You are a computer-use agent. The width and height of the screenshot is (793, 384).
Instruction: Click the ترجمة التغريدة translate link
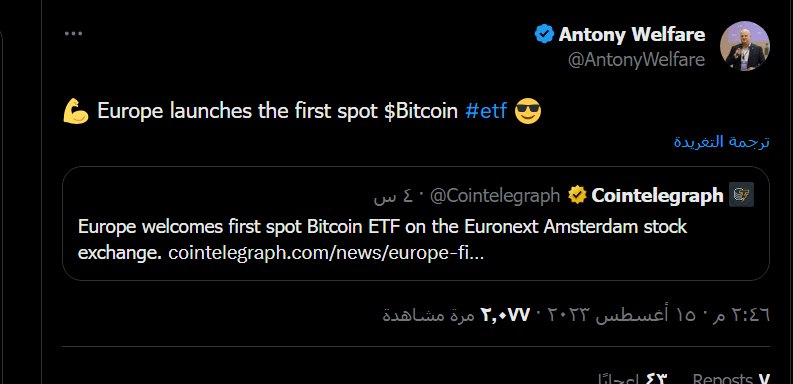pos(722,142)
